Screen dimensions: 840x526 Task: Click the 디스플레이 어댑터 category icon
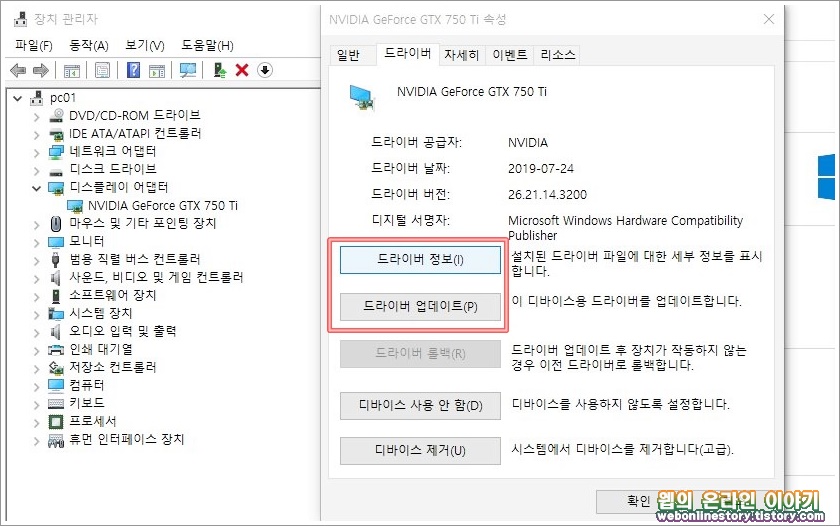click(56, 187)
